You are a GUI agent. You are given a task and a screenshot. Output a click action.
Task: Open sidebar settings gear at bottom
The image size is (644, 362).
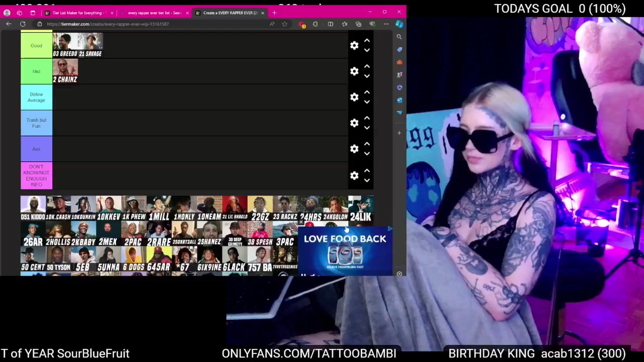coord(399,274)
